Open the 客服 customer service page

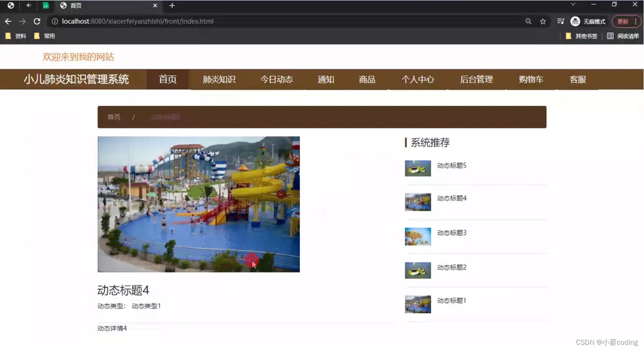point(578,79)
